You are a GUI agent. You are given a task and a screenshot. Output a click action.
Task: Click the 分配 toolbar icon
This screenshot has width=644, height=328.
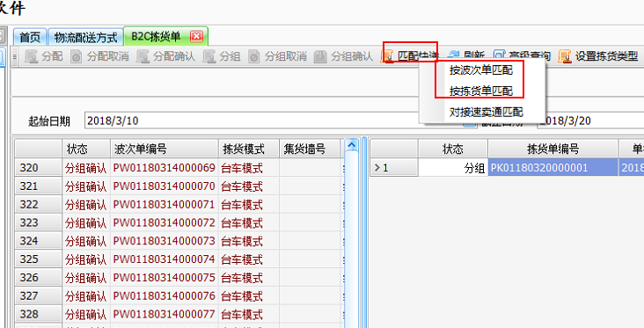31,56
